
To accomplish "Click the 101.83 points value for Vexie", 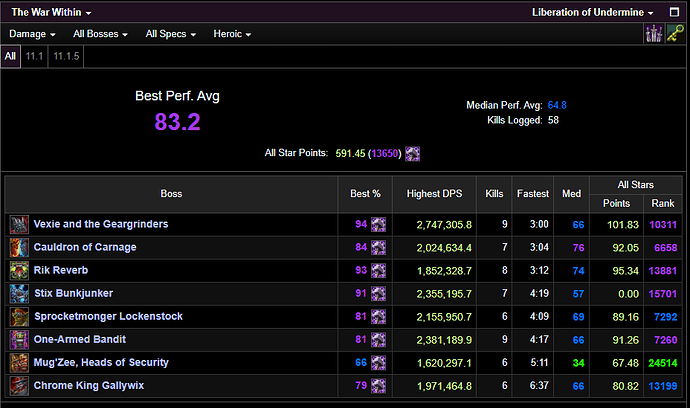I will 623,225.
